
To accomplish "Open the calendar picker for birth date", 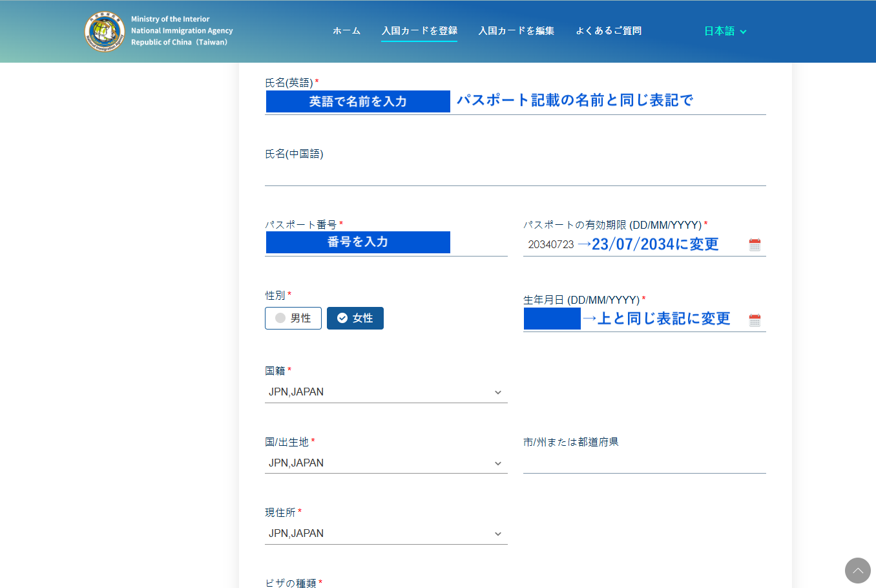I will (x=754, y=319).
